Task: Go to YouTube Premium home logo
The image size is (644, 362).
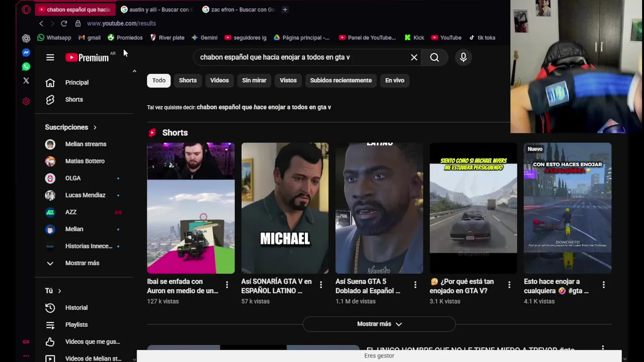Action: tap(87, 58)
